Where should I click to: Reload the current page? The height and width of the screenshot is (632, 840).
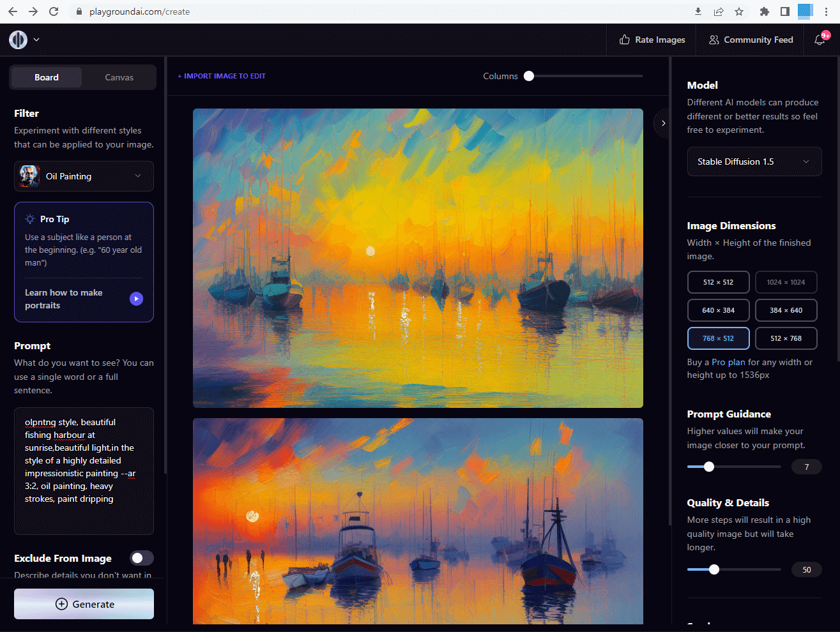54,11
